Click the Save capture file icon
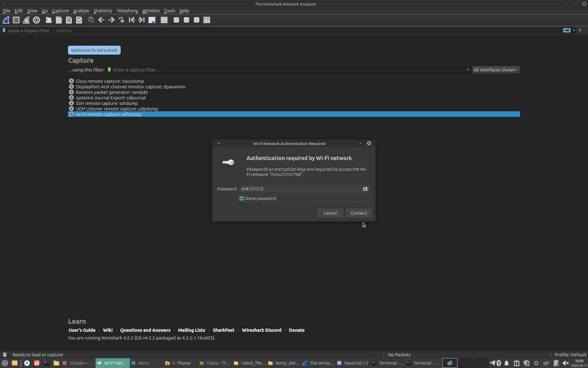This screenshot has height=368, width=588. [x=59, y=20]
